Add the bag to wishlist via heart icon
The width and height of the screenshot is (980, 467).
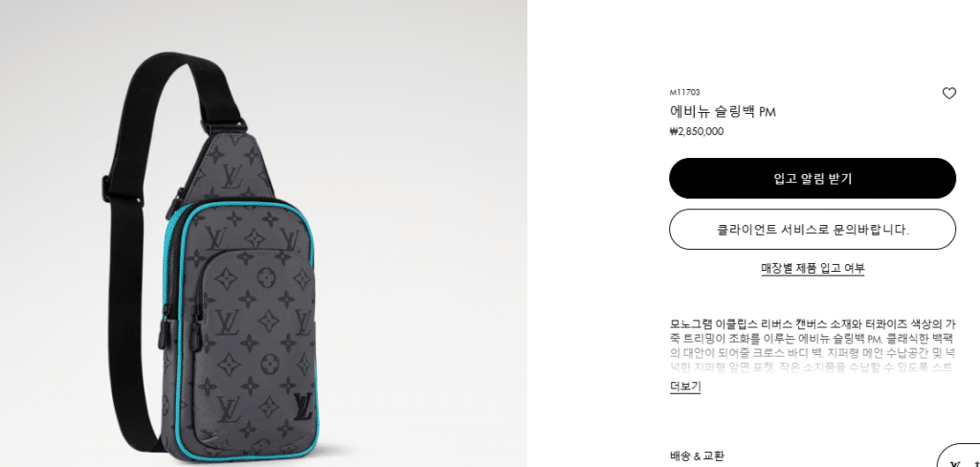click(x=948, y=94)
